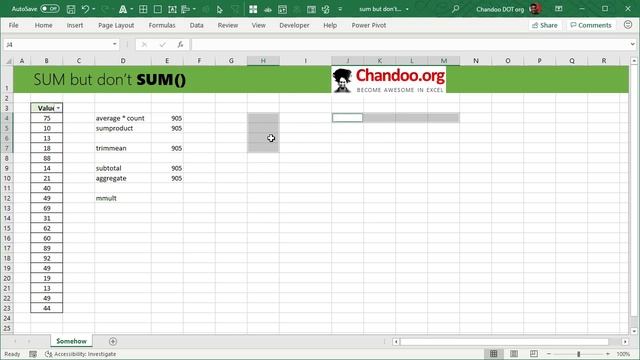
Task: Open the Undo history dropdown arrow
Action: tap(94, 9)
